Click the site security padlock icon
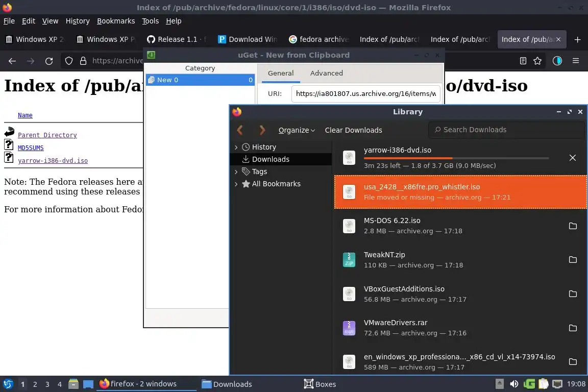This screenshot has height=392, width=588. 83,61
